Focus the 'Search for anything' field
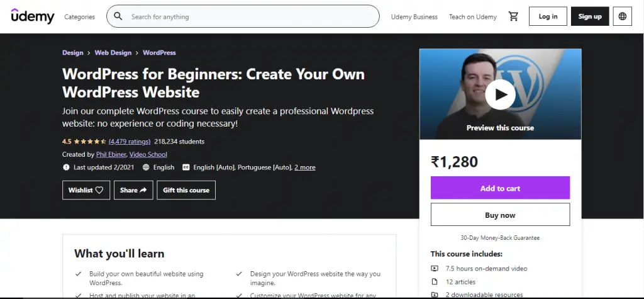This screenshot has height=299, width=644. [x=252, y=17]
